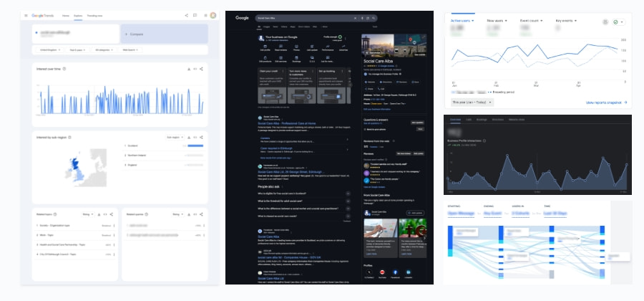644x301 pixels.
Task: Open the Bookings business shortcut
Action: pyautogui.click(x=296, y=59)
